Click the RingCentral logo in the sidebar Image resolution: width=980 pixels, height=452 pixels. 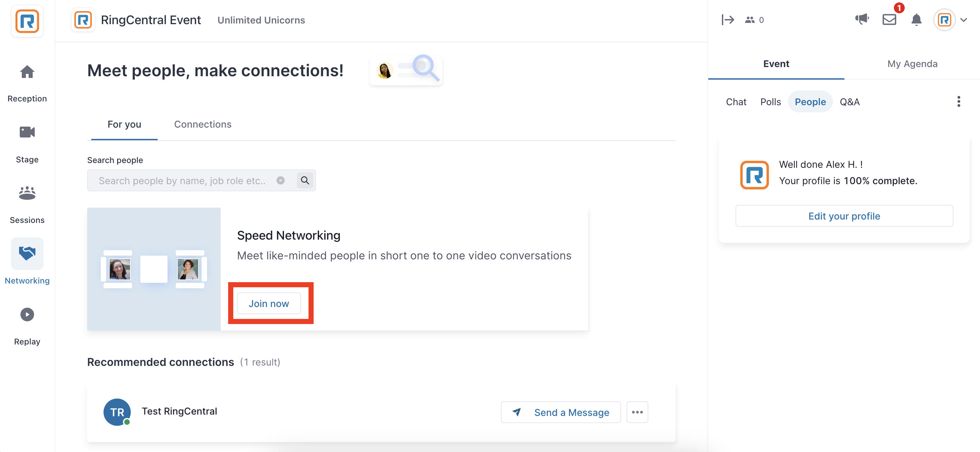[27, 21]
